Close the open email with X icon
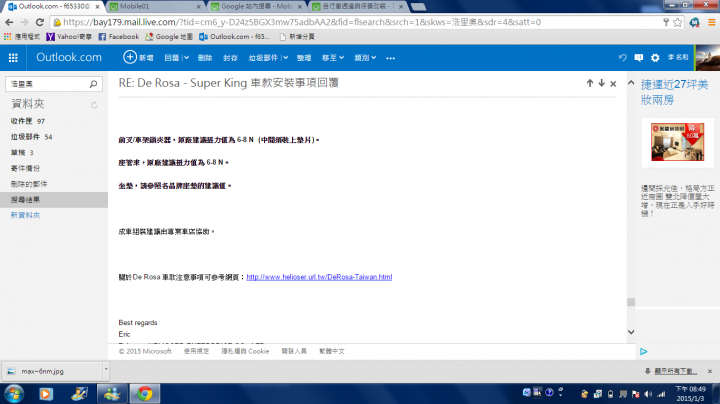720x404 pixels. click(613, 84)
